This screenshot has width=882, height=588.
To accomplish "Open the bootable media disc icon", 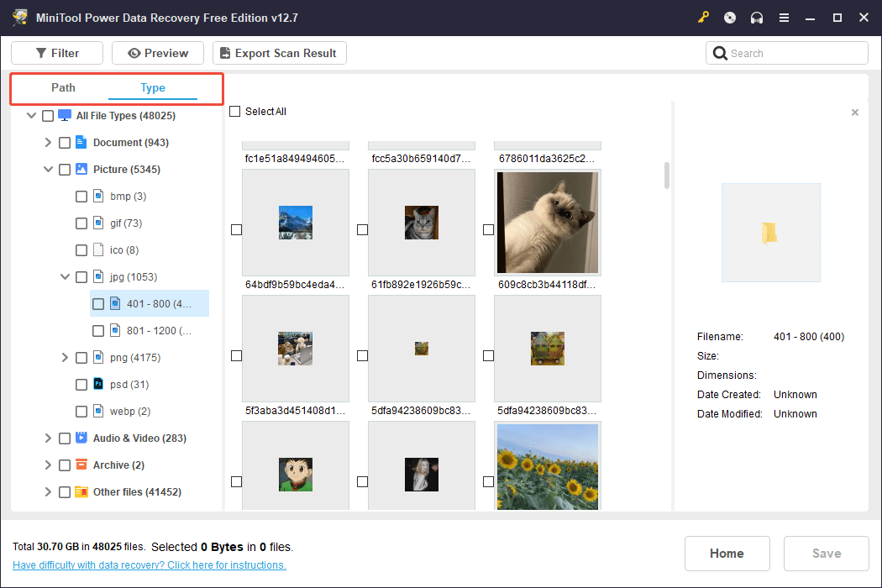I will 729,17.
